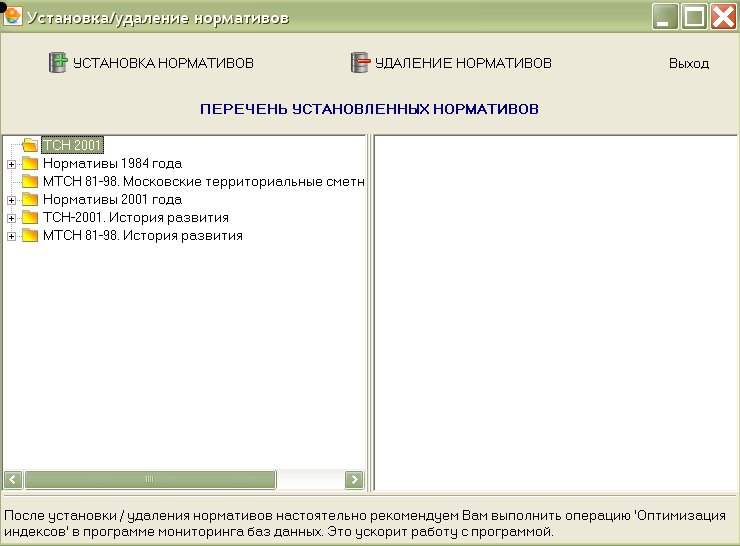The width and height of the screenshot is (740, 546).
Task: Click the tree's right scroll arrow
Action: click(x=354, y=480)
